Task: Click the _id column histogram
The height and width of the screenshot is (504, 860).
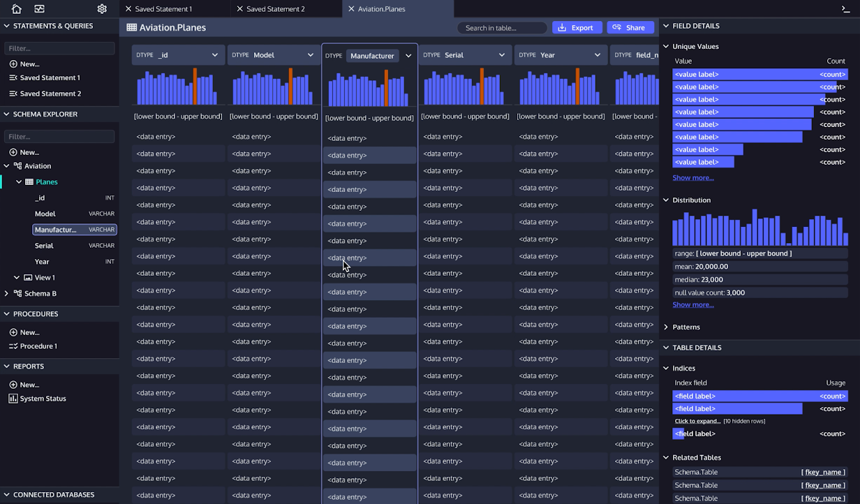Action: pyautogui.click(x=177, y=87)
